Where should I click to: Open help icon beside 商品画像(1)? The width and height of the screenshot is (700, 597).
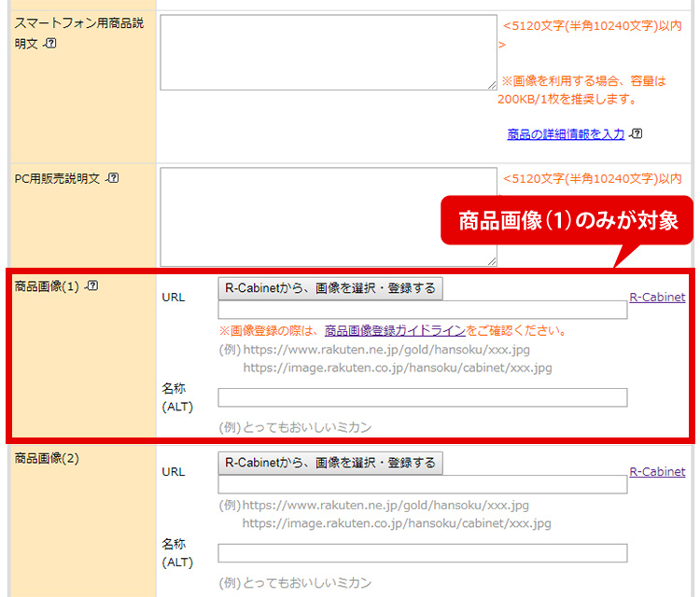[92, 285]
